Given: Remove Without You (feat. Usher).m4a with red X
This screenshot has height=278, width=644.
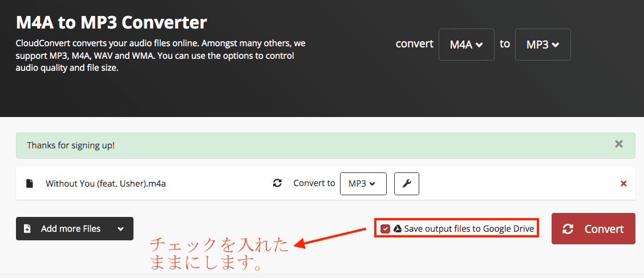Looking at the screenshot, I should [x=623, y=183].
